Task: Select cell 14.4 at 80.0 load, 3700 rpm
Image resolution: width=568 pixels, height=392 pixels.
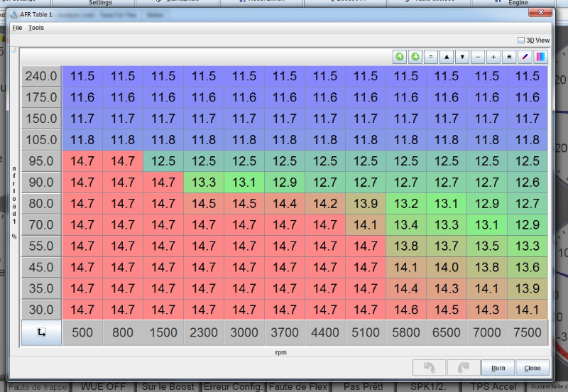Action: [285, 204]
